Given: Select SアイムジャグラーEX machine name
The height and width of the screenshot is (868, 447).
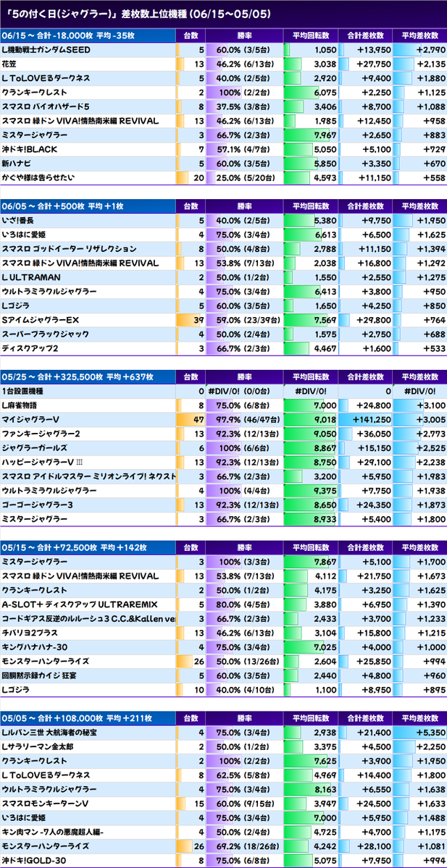Looking at the screenshot, I should click(x=41, y=320).
